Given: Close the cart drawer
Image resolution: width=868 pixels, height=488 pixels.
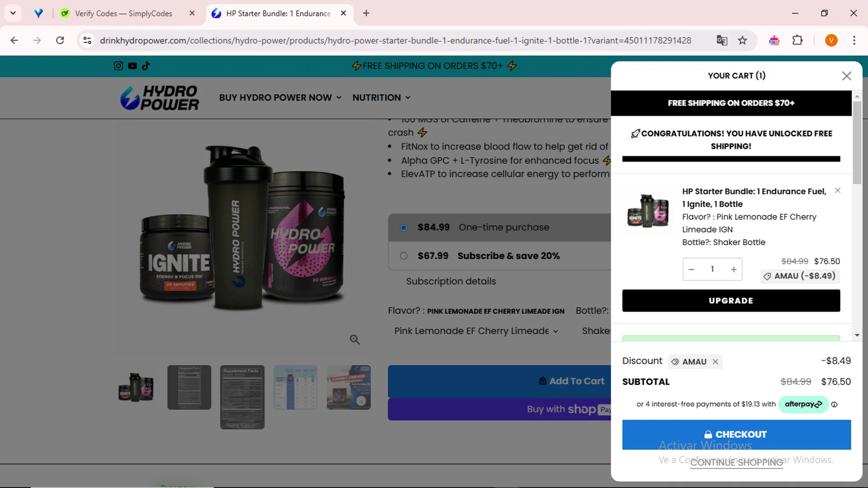Looking at the screenshot, I should click(847, 76).
